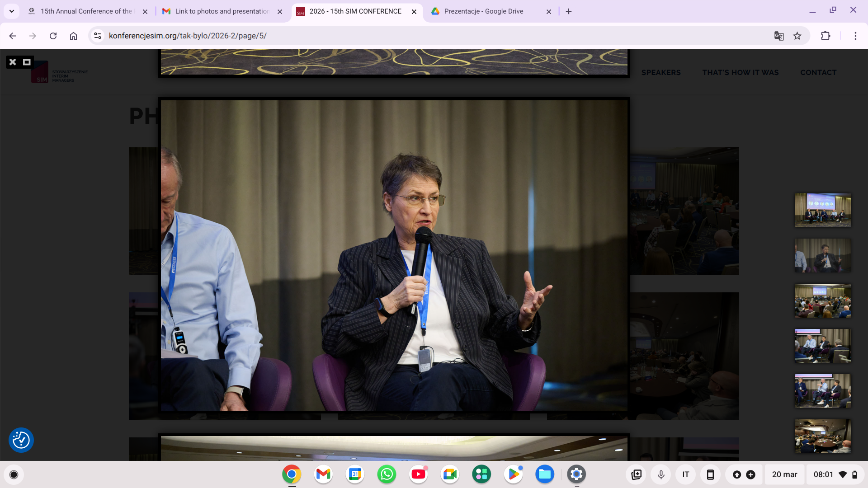Go forward to next page
Screen dimensions: 868x488
[x=33, y=36]
